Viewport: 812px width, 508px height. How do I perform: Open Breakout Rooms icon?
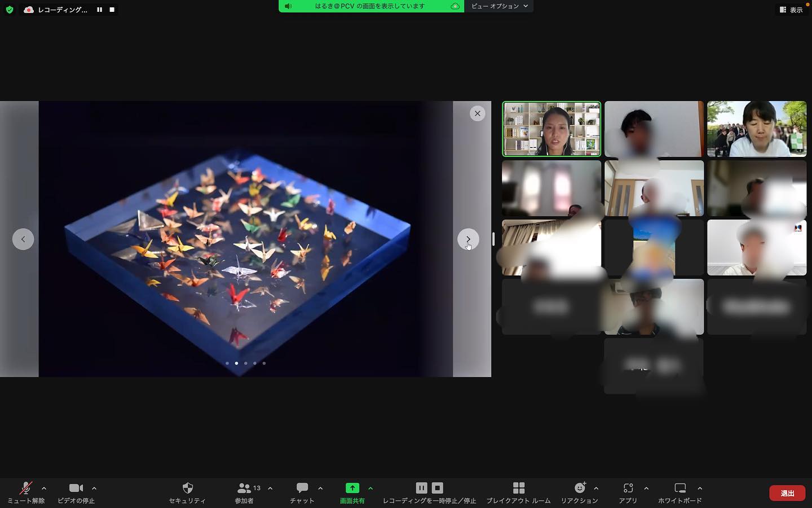point(519,488)
